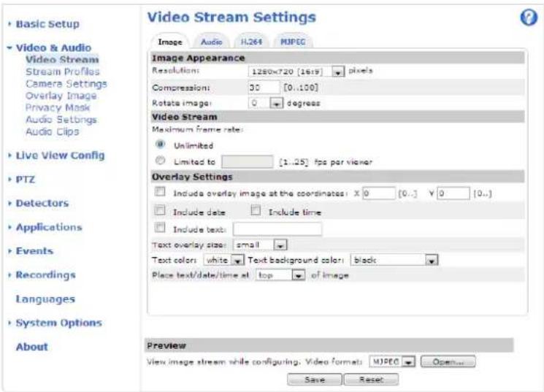Open Privacy Mask link

pos(58,107)
